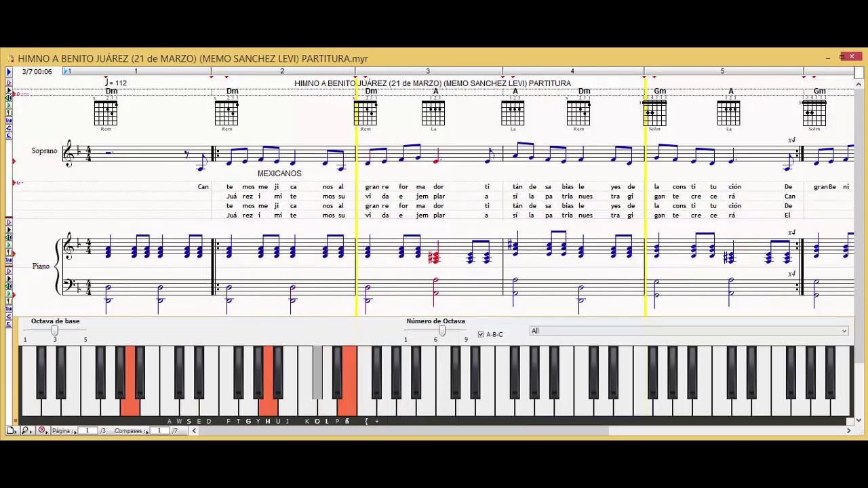Click the Piano staff label
The height and width of the screenshot is (488, 868).
(x=41, y=266)
